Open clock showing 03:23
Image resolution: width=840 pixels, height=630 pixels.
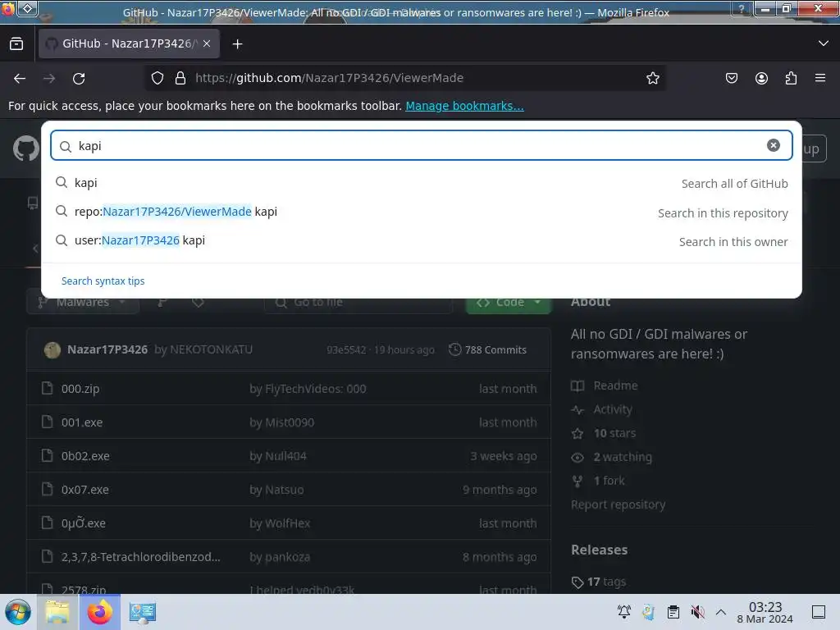click(765, 612)
